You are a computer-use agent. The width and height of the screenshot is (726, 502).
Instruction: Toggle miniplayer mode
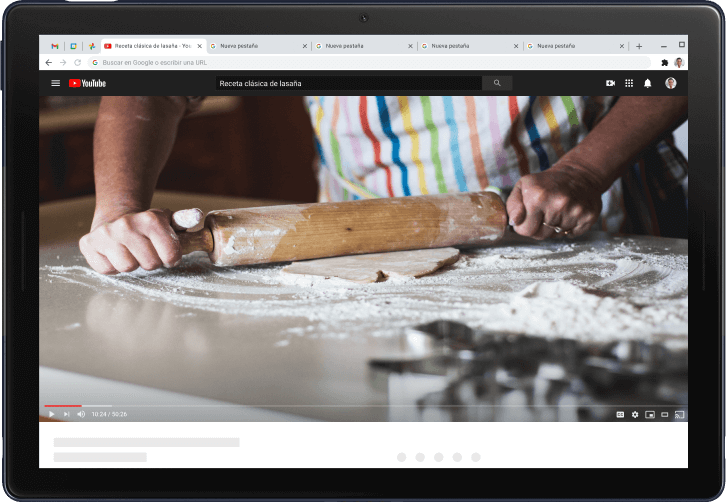click(649, 414)
